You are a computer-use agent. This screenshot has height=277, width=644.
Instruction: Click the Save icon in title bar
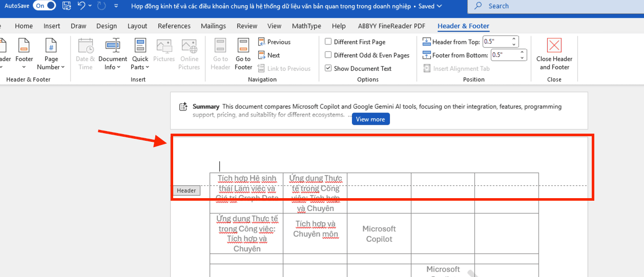click(x=67, y=6)
